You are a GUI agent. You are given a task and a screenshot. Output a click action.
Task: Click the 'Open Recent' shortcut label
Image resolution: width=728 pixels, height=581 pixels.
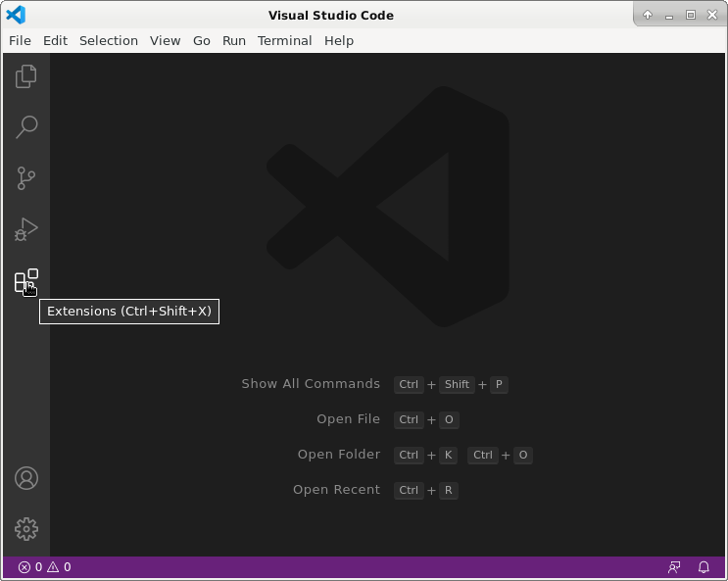(336, 490)
